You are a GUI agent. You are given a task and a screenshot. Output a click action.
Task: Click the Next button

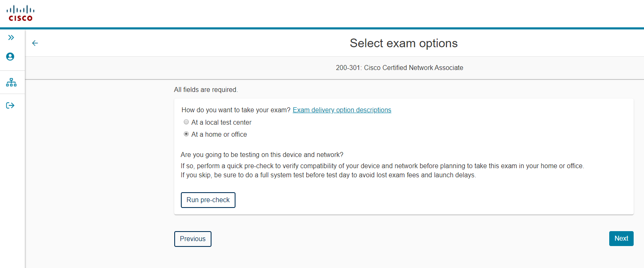(621, 239)
